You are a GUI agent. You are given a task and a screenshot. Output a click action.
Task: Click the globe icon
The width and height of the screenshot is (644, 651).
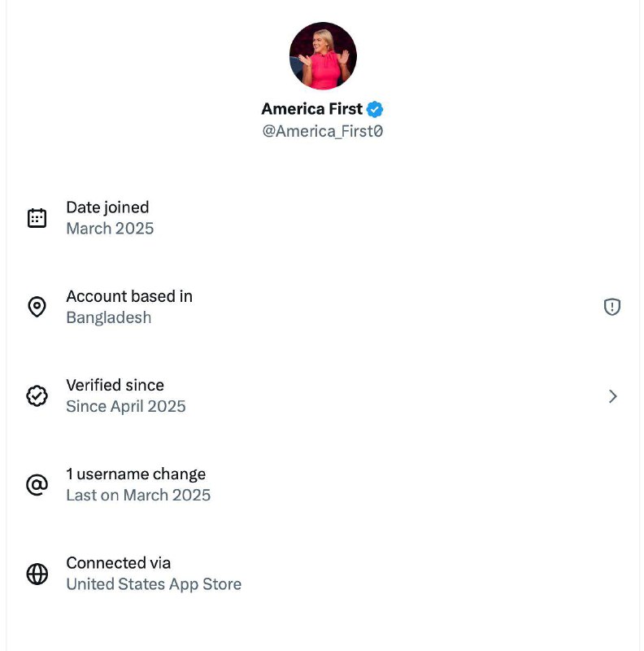[37, 574]
